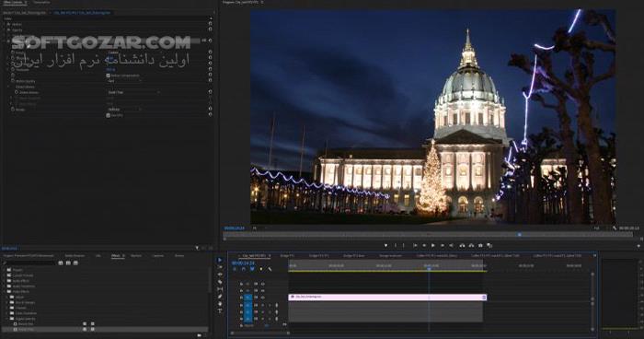Select the Hand tool

coord(220,304)
